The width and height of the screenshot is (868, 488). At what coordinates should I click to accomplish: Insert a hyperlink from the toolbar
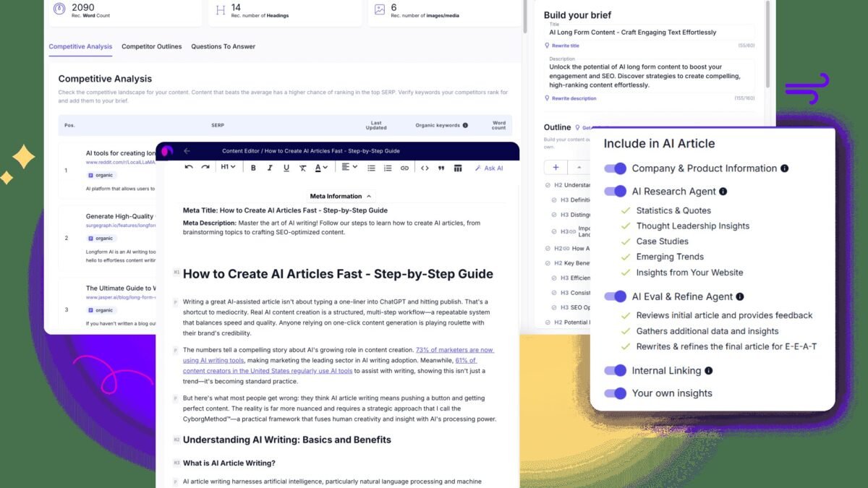[404, 168]
